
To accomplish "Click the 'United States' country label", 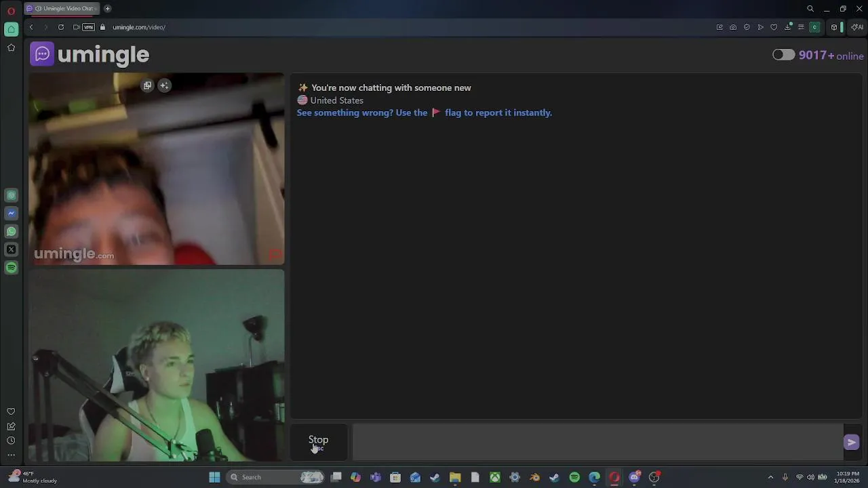I will [337, 100].
